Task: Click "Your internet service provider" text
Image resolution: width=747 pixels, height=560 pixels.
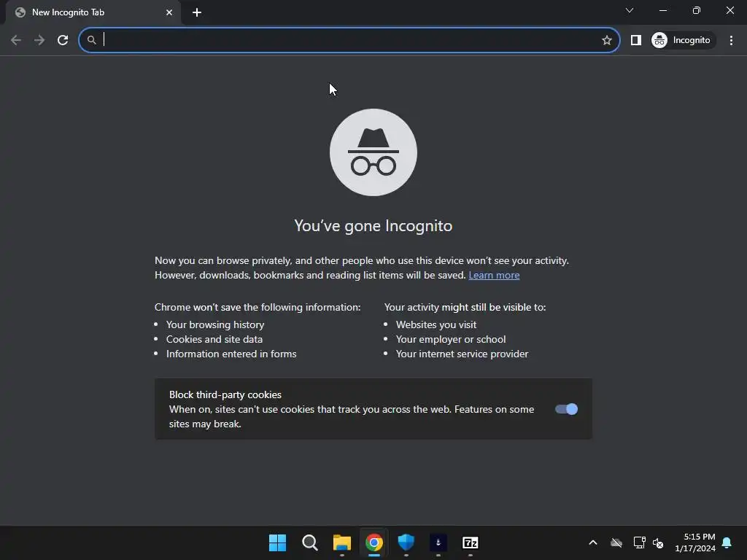Action: click(462, 354)
